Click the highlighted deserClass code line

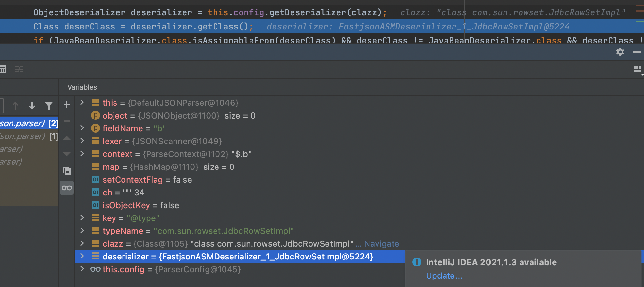pyautogui.click(x=322, y=26)
